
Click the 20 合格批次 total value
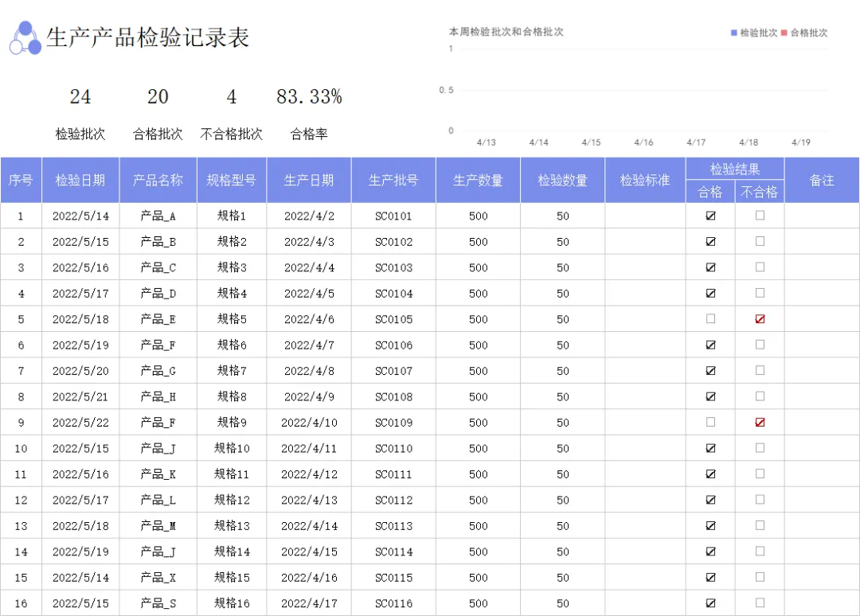click(158, 97)
